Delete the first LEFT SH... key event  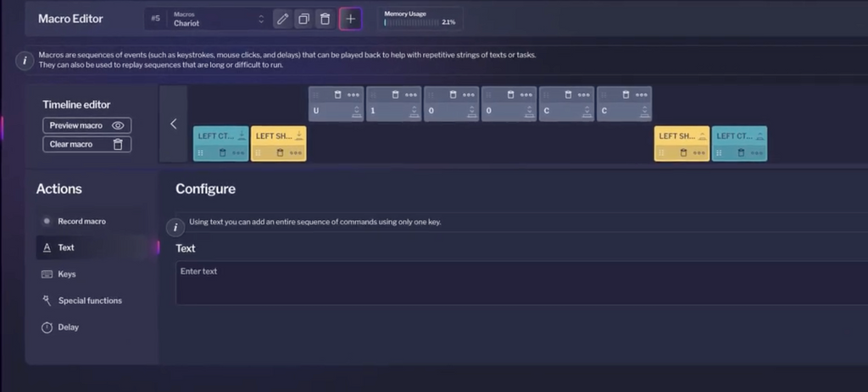279,153
